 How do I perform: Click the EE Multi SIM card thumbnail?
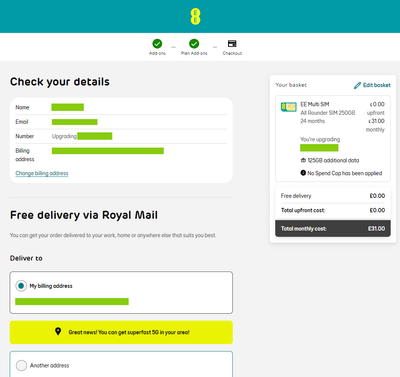(289, 107)
